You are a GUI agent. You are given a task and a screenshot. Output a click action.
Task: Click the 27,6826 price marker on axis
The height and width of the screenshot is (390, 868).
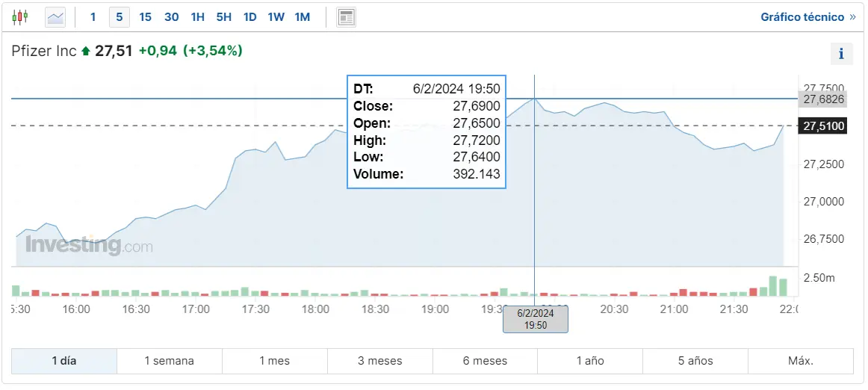823,99
